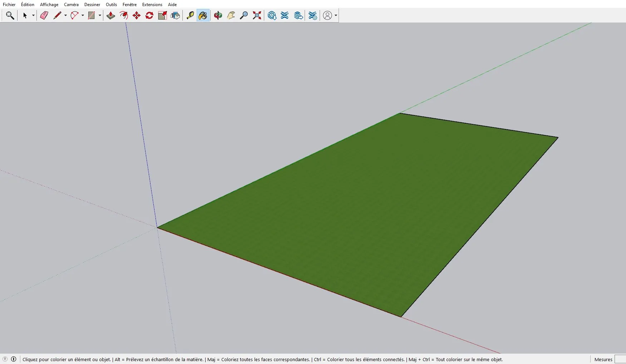Click the info credits icon in status bar

click(x=14, y=359)
